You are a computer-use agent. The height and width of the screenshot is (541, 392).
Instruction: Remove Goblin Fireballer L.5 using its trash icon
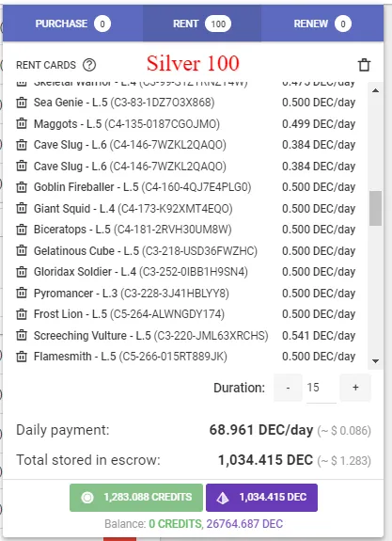point(22,187)
